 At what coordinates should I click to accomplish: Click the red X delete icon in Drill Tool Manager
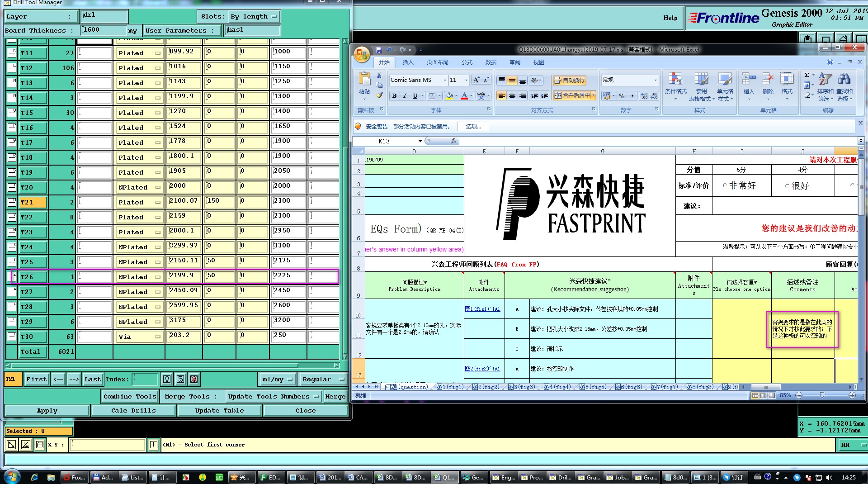point(194,379)
